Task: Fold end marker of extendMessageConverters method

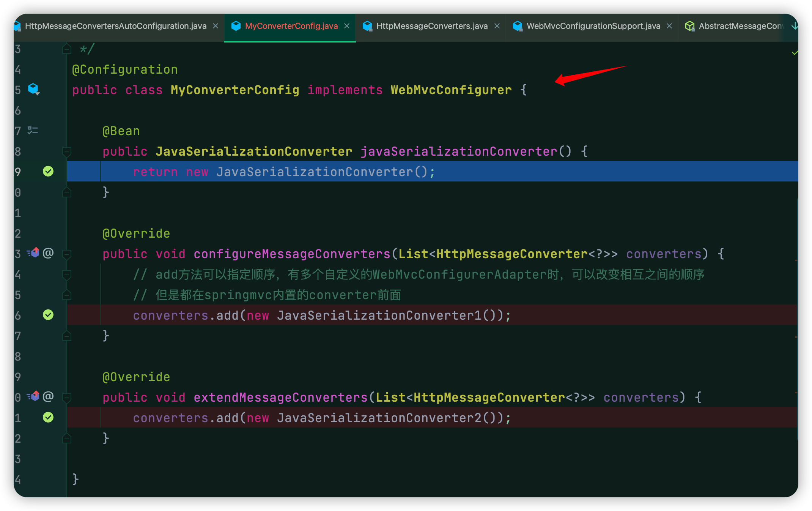Action: (x=67, y=438)
